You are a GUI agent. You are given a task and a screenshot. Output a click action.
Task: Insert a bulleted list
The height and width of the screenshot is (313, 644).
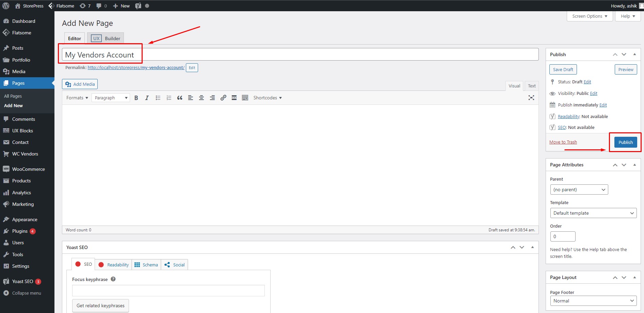click(x=158, y=98)
